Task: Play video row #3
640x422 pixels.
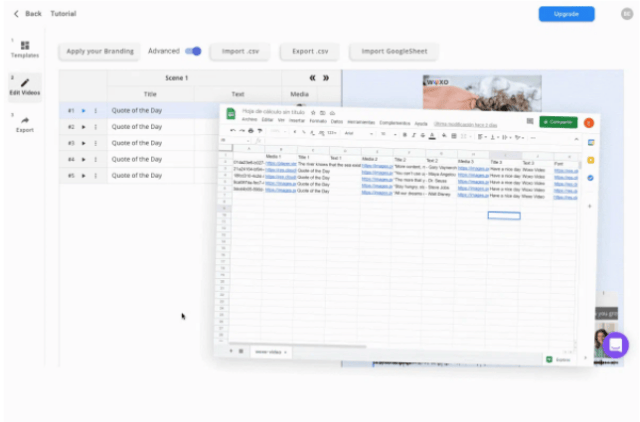Action: tap(84, 143)
